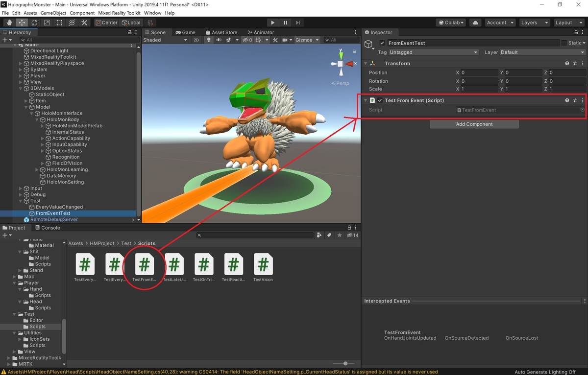588x375 pixels.
Task: Search assets by type icon
Action: [x=319, y=235]
